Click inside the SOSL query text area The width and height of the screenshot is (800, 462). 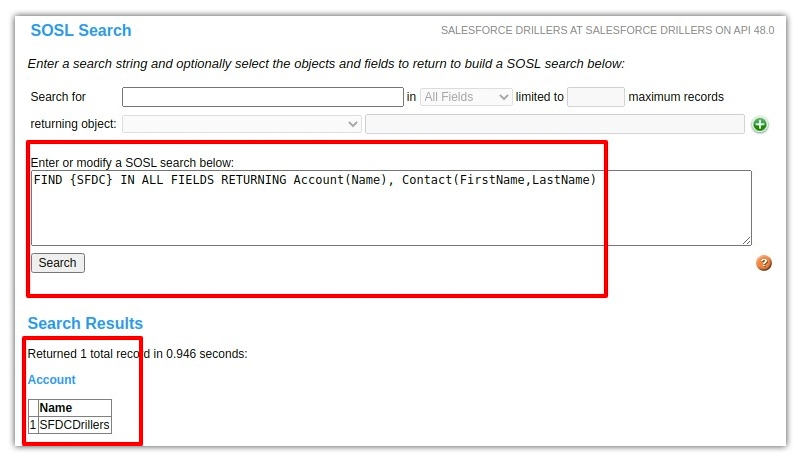click(x=390, y=208)
